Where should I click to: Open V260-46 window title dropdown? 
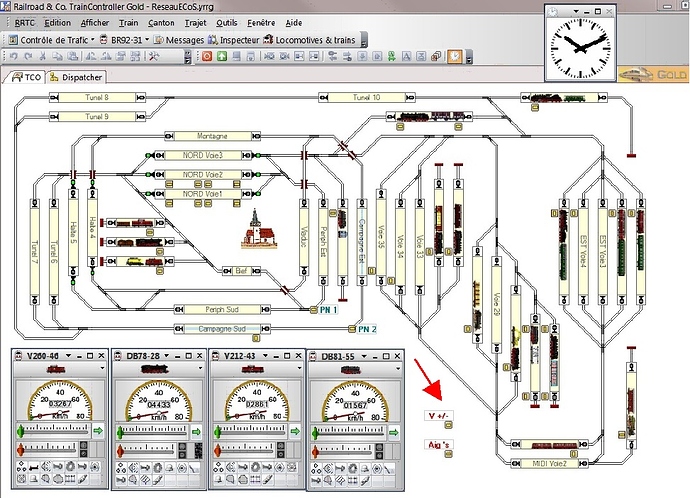tap(68, 355)
